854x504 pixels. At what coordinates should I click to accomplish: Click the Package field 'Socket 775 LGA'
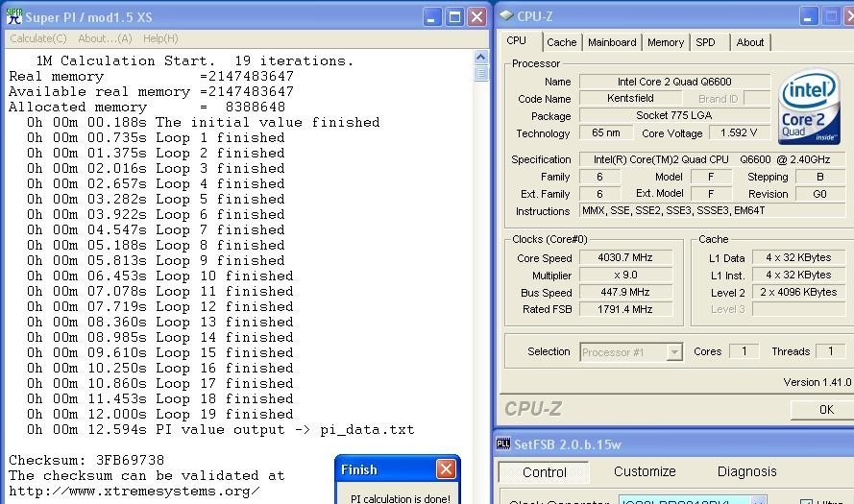(674, 115)
